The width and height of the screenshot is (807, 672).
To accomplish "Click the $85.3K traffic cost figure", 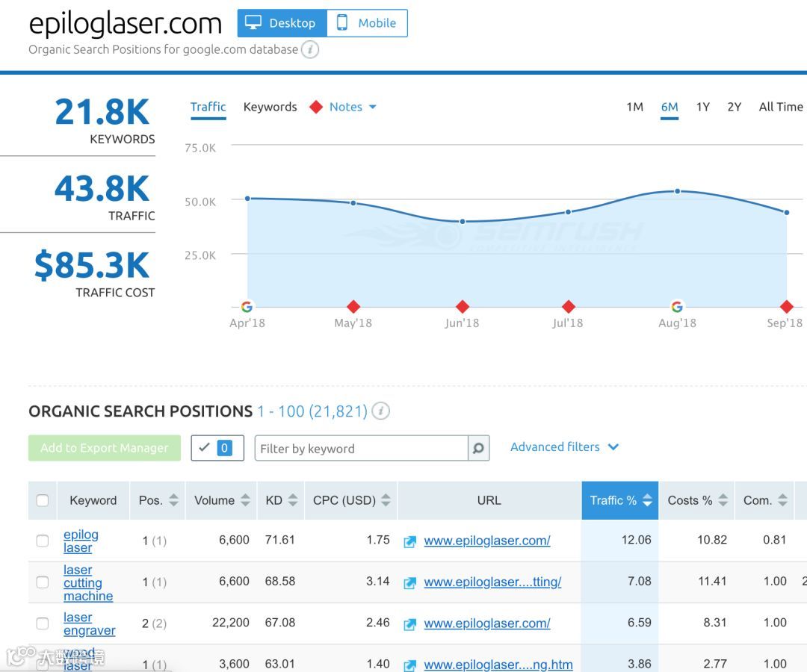I will (x=92, y=265).
